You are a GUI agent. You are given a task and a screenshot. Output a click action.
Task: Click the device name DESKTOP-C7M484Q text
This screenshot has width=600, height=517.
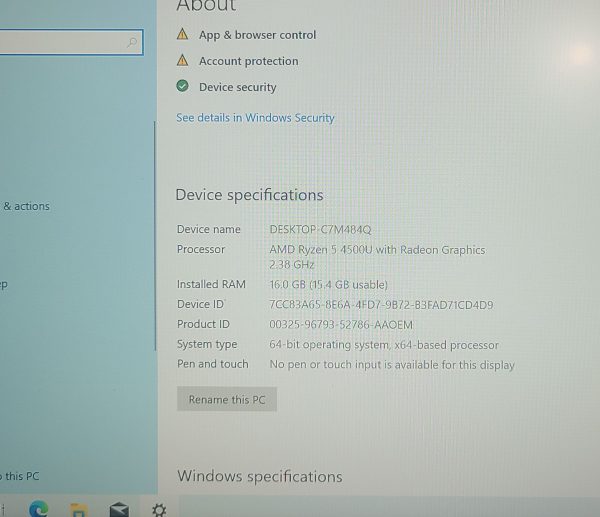click(x=320, y=230)
